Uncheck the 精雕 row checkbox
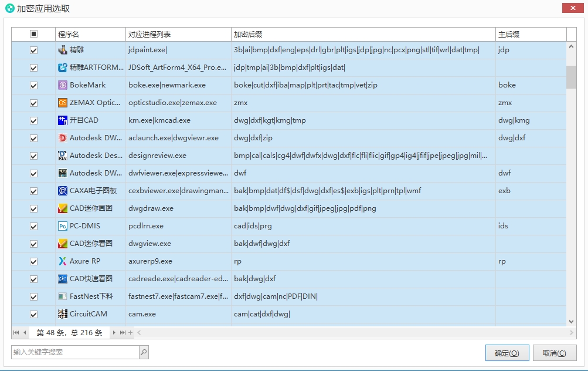The image size is (588, 371). click(x=34, y=50)
